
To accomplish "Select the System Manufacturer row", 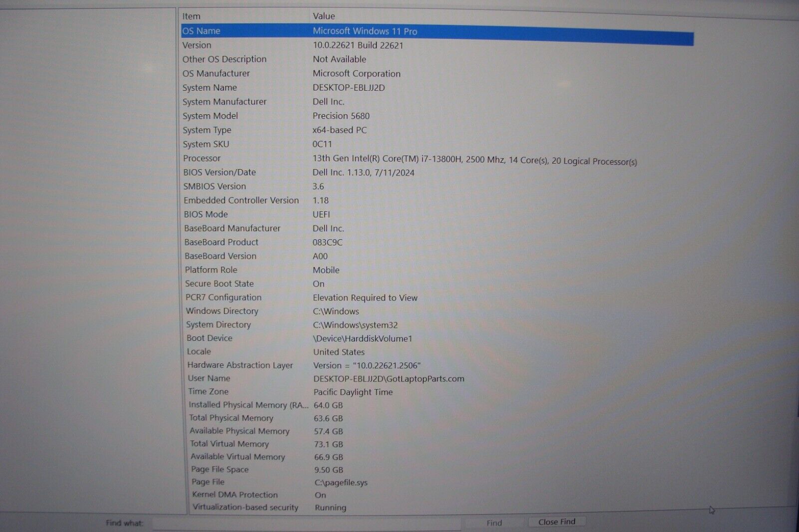I will coord(437,101).
